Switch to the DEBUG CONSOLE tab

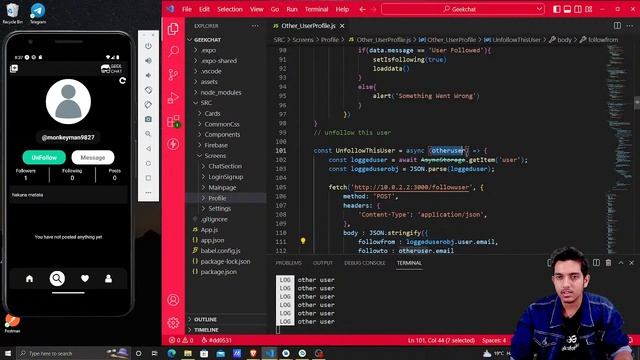click(x=364, y=263)
